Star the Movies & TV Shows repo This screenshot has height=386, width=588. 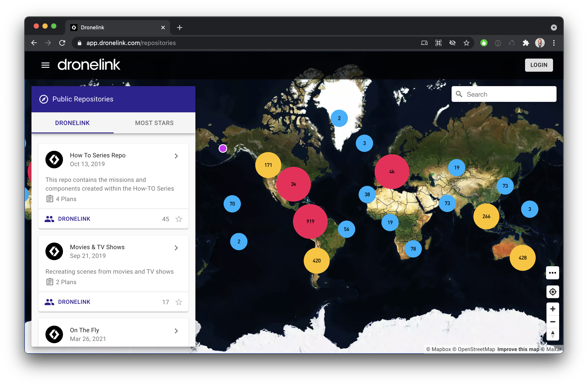coord(179,302)
